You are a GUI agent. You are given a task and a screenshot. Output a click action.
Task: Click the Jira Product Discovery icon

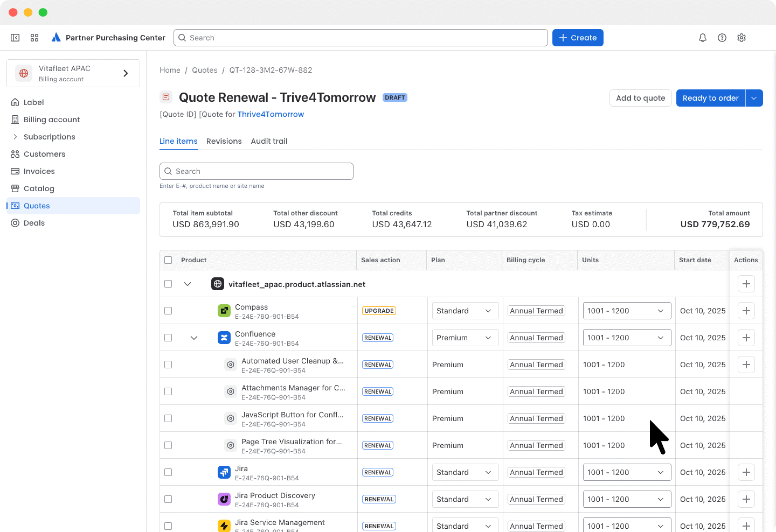[224, 499]
